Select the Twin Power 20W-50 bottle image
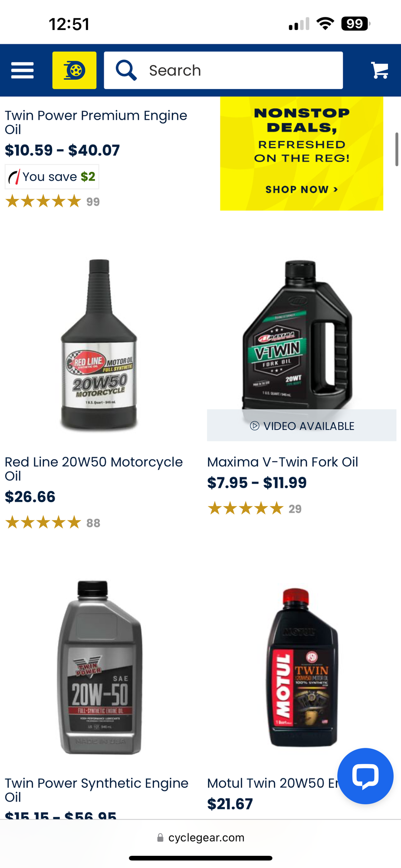The height and width of the screenshot is (868, 401). pyautogui.click(x=100, y=667)
